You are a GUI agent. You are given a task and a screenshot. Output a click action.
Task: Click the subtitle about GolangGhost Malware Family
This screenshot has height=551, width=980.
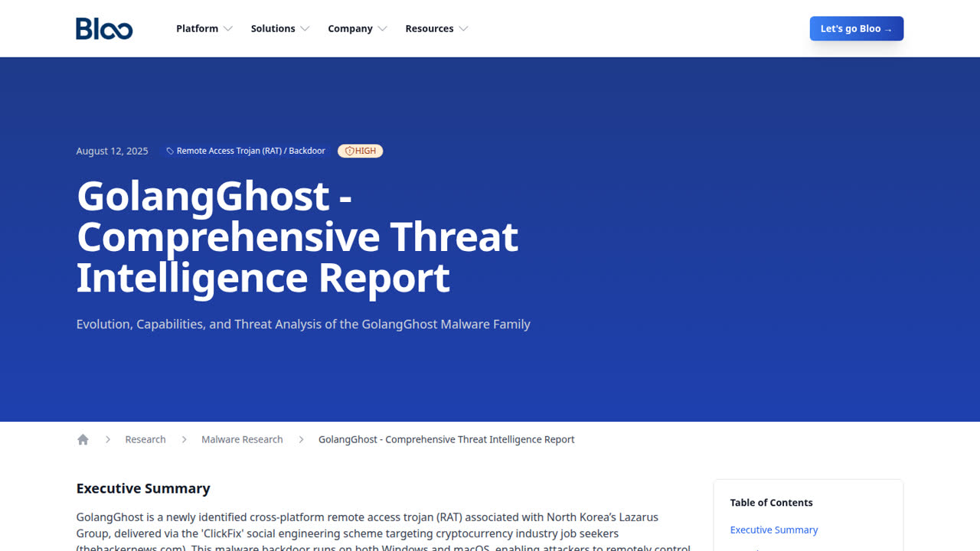coord(303,324)
